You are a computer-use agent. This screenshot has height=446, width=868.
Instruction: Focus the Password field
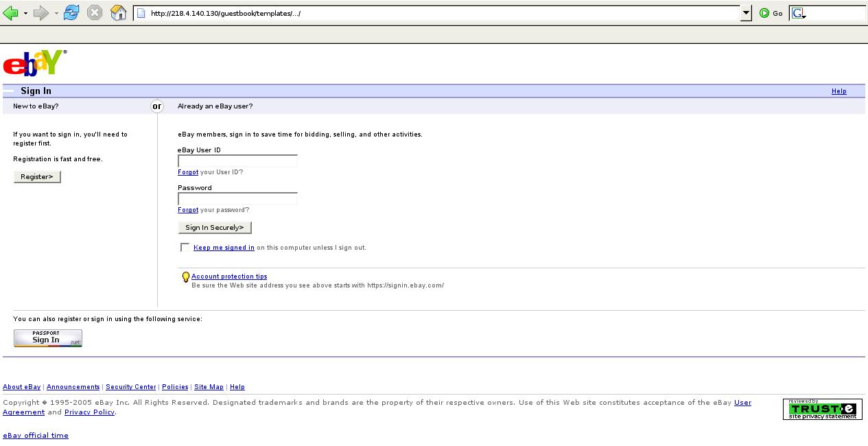[237, 199]
